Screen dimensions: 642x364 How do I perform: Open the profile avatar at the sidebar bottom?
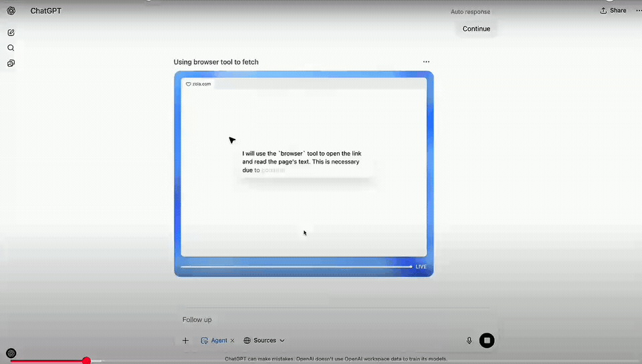[x=11, y=353]
